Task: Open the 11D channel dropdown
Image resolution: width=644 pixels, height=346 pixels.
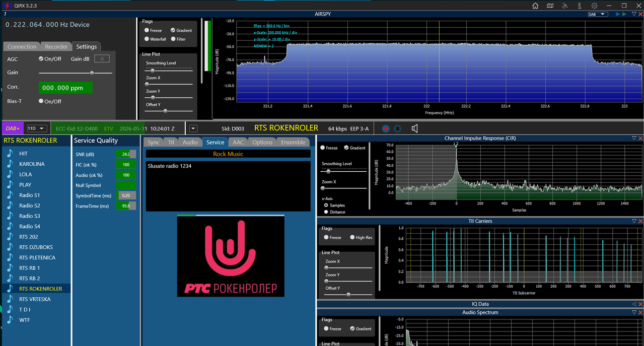Action: (37, 128)
